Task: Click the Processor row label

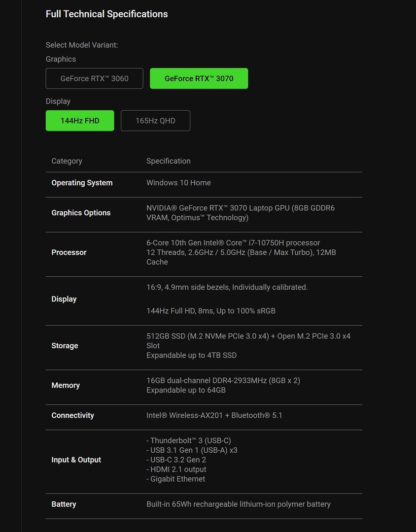Action: [x=69, y=252]
